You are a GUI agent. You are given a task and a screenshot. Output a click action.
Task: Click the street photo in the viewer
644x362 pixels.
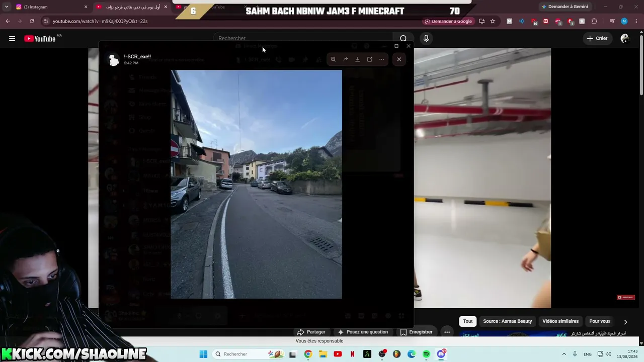click(x=256, y=184)
